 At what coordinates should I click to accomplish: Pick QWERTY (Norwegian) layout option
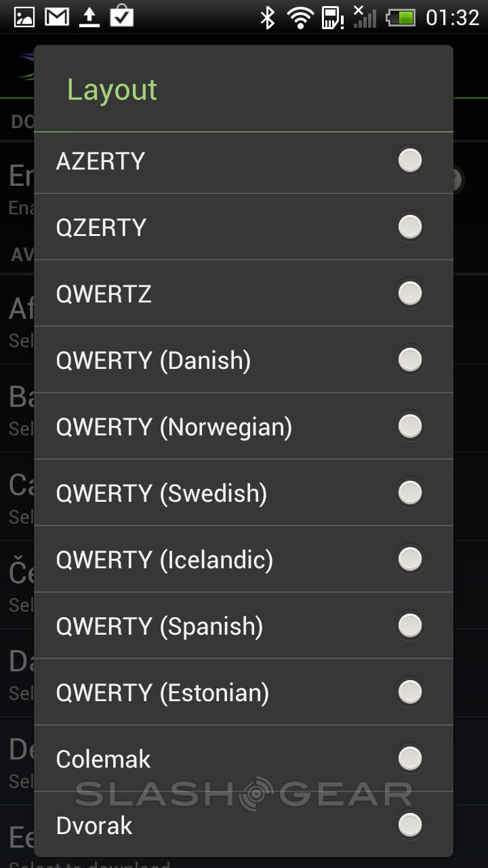(174, 427)
